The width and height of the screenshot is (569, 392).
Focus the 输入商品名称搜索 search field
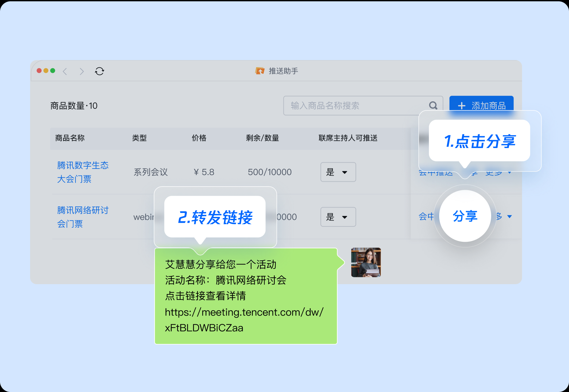363,106
